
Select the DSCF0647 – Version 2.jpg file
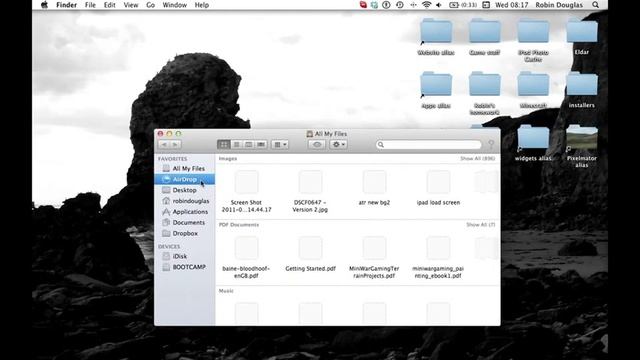pyautogui.click(x=310, y=191)
